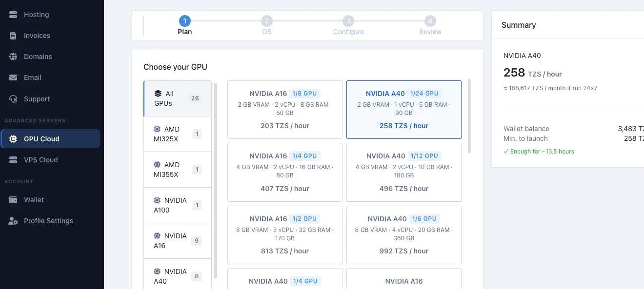Click the Profile Settings user-gear icon
This screenshot has height=289, width=644.
tap(13, 221)
